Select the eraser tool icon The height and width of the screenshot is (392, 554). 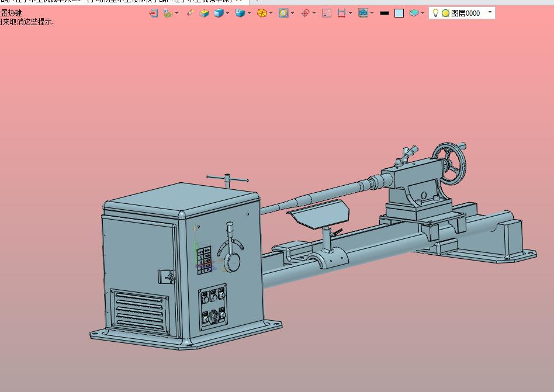click(190, 13)
